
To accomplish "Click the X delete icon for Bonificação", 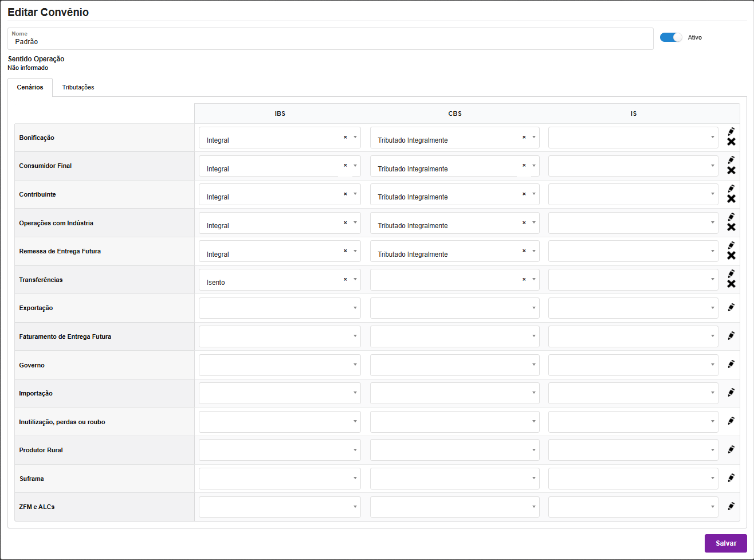I will [731, 142].
